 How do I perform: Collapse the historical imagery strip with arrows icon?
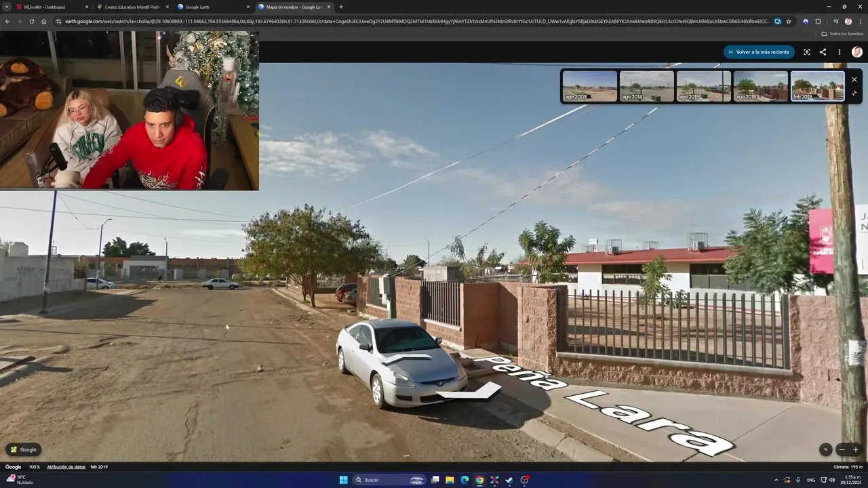[x=854, y=94]
